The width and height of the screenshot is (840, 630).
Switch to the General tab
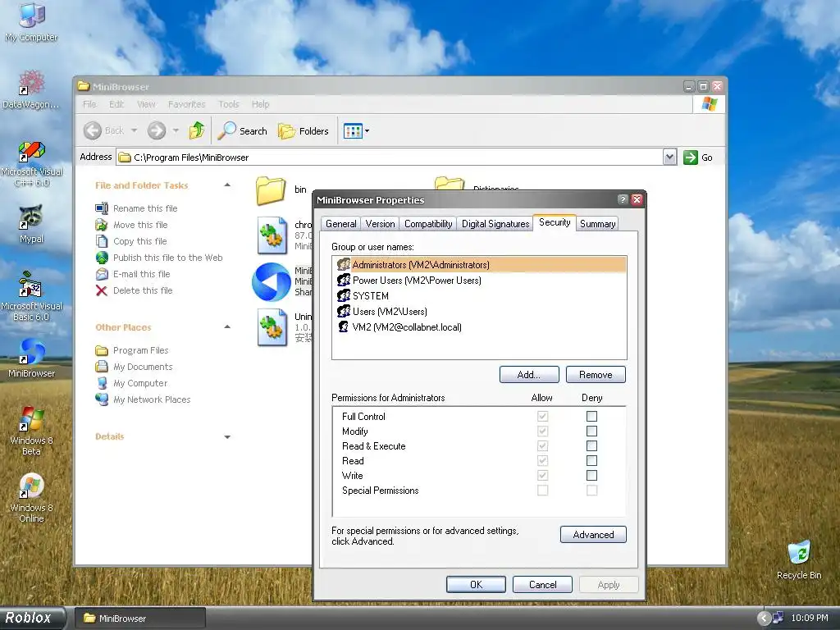tap(340, 224)
